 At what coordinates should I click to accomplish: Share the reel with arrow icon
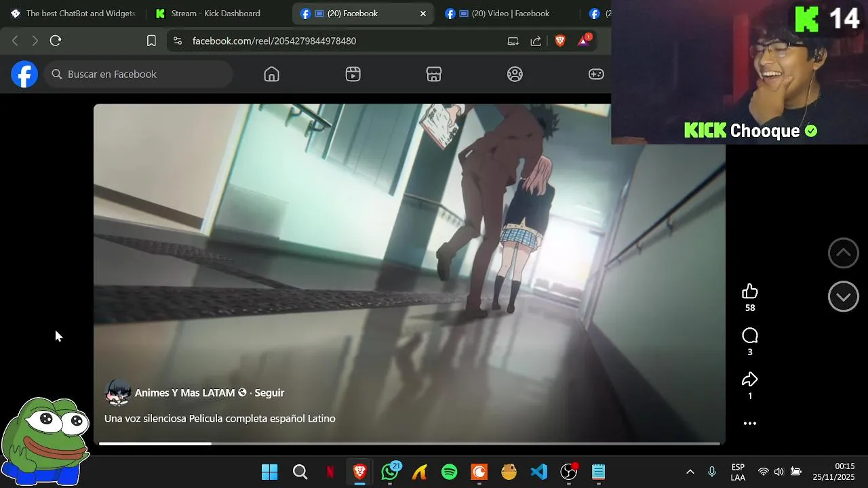coord(750,380)
